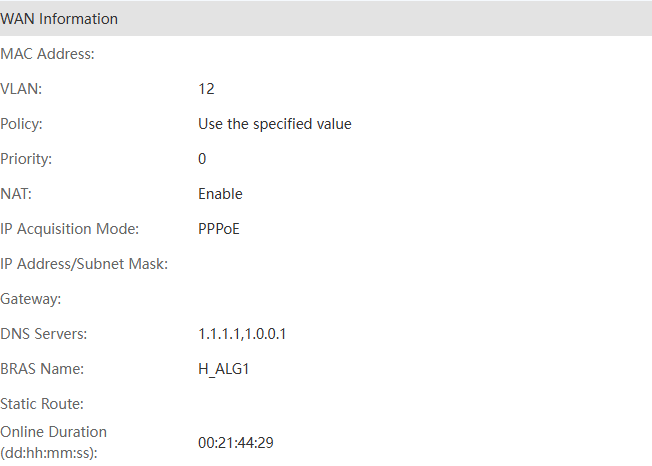Select the DNS value 1.1.1.1,1.0.0.1
Viewport: 652px width, 466px height.
[x=242, y=334]
